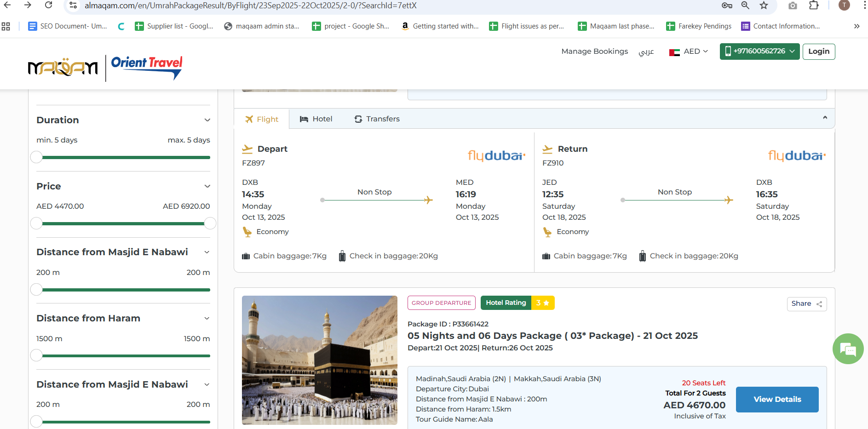Open browser extensions puzzle icon
868x429 pixels.
click(814, 6)
